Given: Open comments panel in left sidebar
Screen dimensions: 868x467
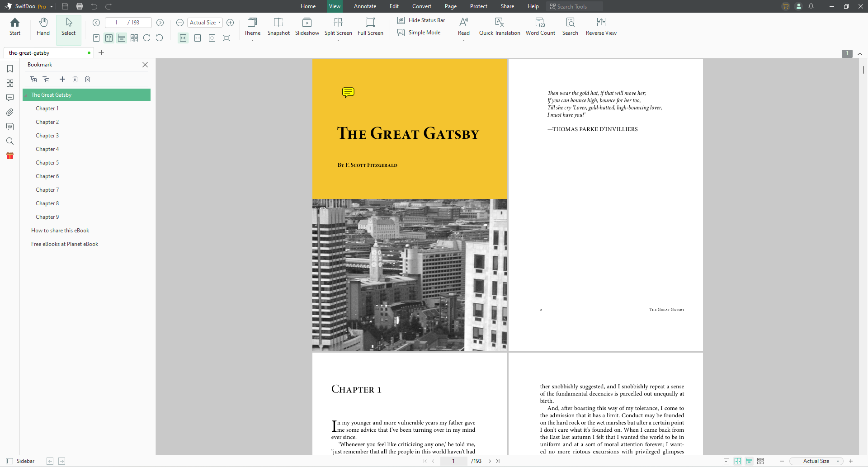Looking at the screenshot, I should [10, 98].
